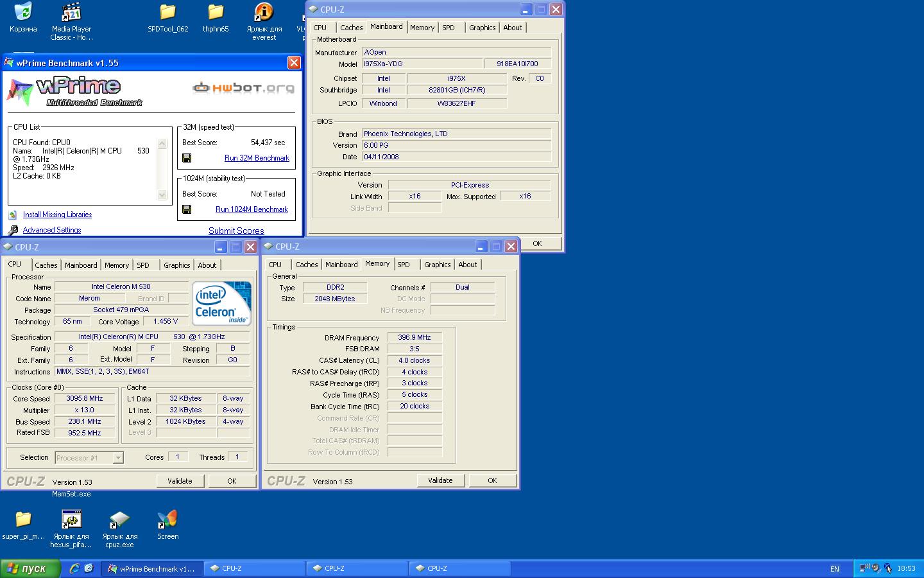The height and width of the screenshot is (578, 924).
Task: Click Run 32M Benchmark link
Action: pyautogui.click(x=257, y=158)
